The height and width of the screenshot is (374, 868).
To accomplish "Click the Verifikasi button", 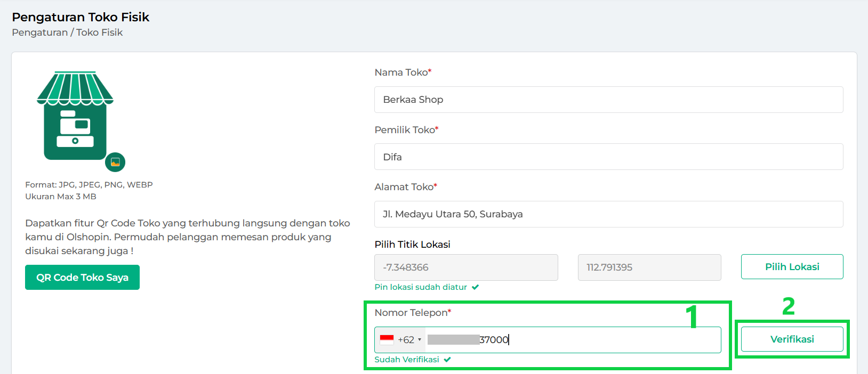I will coord(792,339).
